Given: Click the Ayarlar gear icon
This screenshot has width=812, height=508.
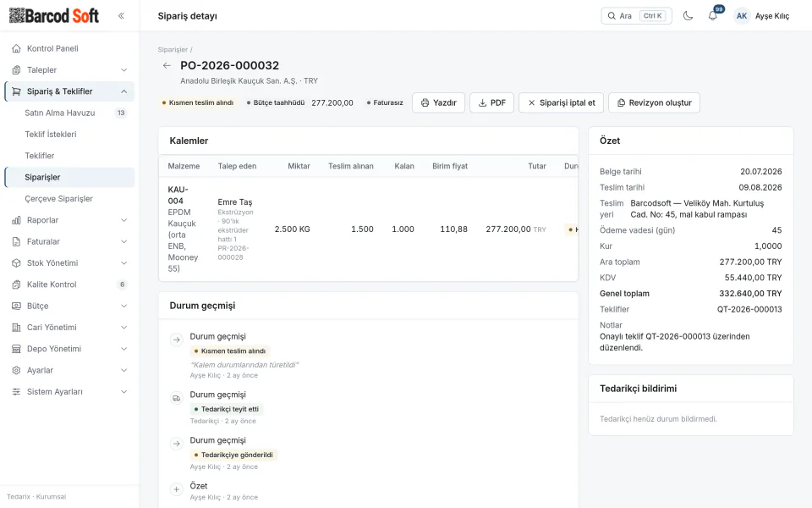Looking at the screenshot, I should (x=17, y=371).
